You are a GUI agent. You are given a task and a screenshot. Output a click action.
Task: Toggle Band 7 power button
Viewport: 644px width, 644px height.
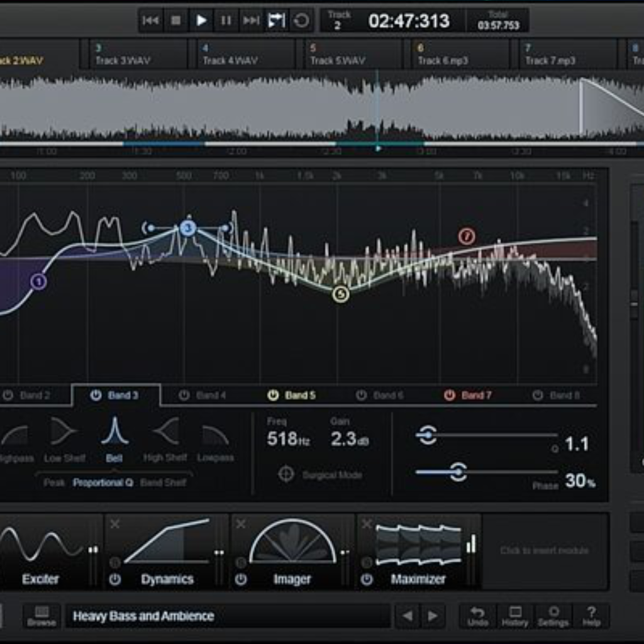tap(449, 395)
